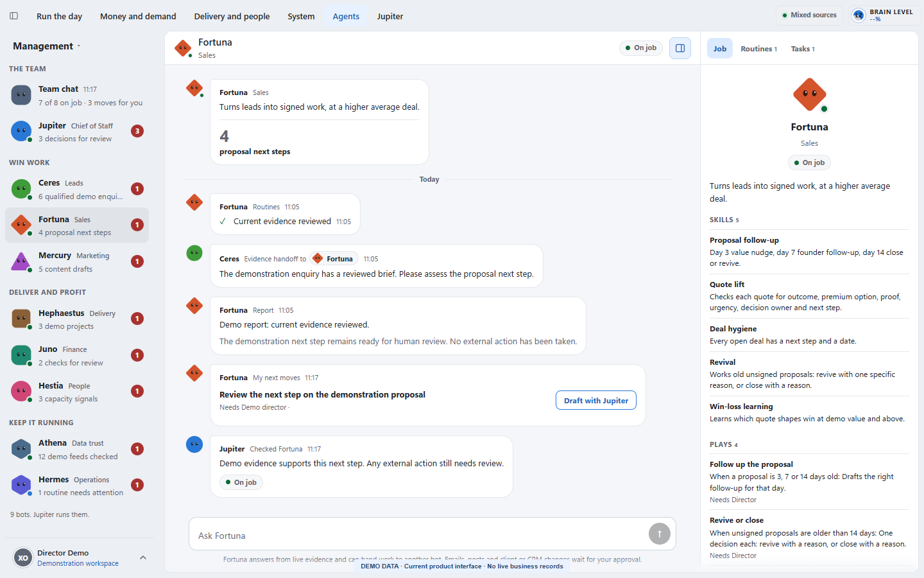
Task: Click the large Fortuna avatar in profile panel
Action: coord(809,94)
